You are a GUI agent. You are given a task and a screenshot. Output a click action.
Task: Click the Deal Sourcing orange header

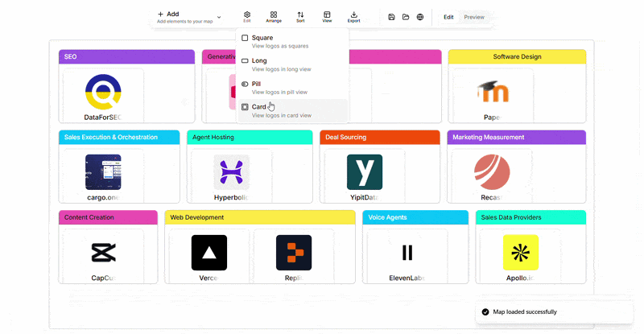(380, 137)
